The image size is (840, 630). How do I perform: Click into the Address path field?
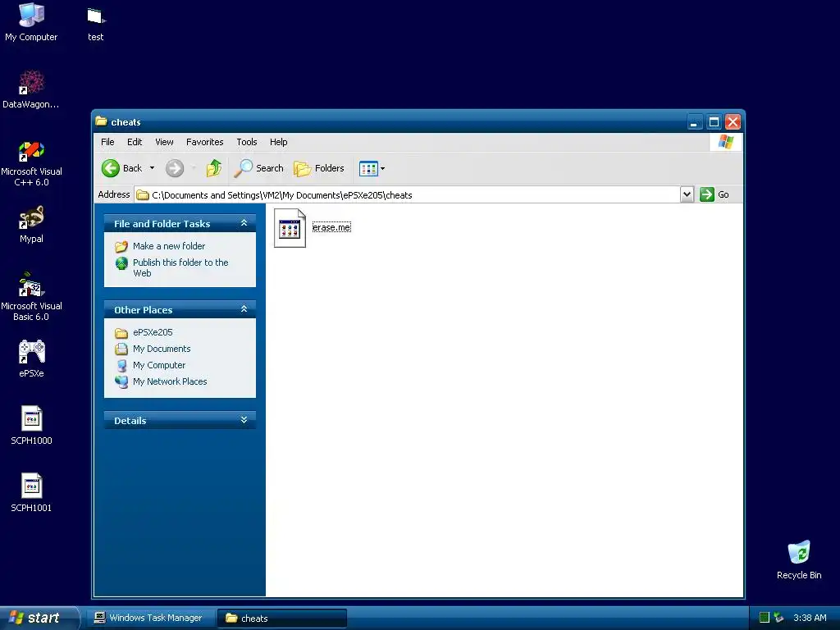point(409,195)
